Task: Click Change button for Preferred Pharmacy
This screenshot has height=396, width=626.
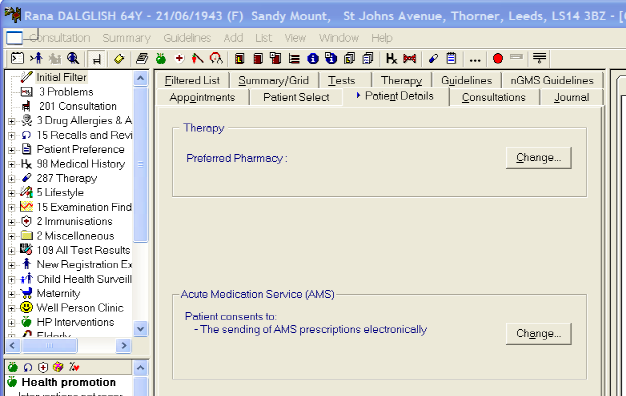Action: [x=539, y=158]
